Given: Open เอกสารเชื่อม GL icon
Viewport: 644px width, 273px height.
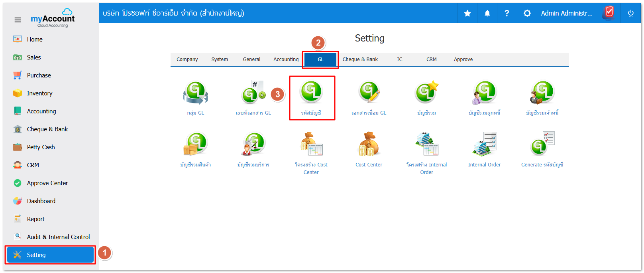Looking at the screenshot, I should tap(369, 93).
